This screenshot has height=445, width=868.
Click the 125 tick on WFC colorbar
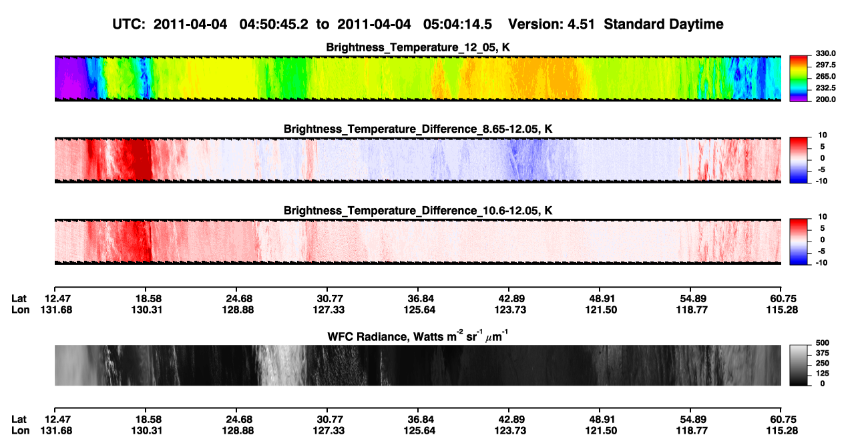[x=823, y=374]
